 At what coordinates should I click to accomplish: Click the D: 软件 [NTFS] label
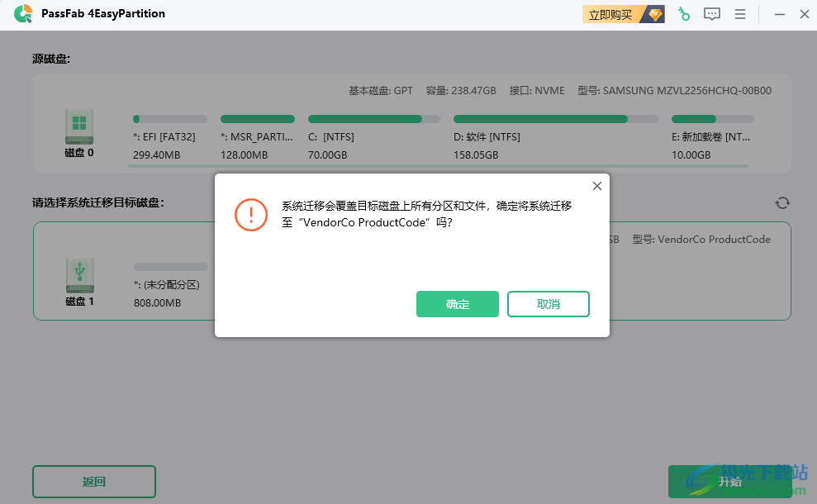pos(487,136)
